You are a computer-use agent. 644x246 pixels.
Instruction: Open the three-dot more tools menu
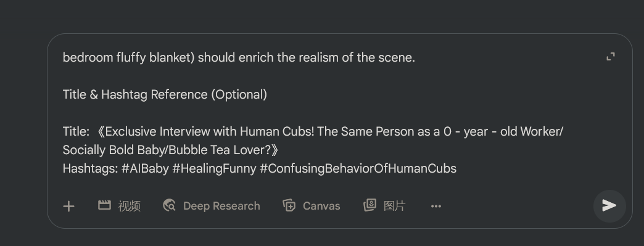(436, 206)
